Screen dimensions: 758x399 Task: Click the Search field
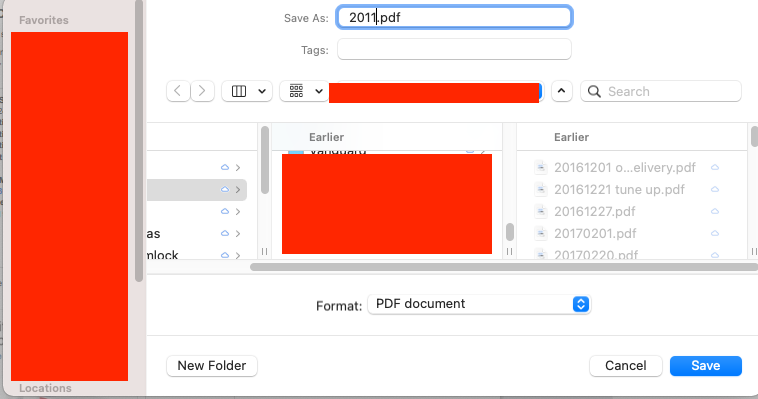pos(661,91)
